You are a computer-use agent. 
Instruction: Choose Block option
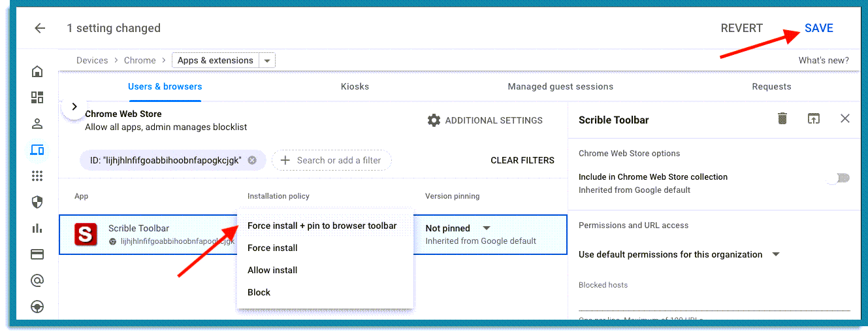(259, 292)
